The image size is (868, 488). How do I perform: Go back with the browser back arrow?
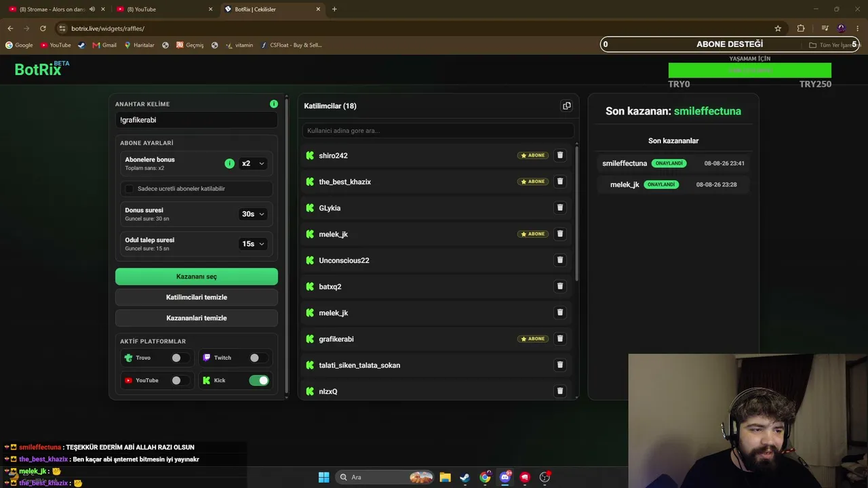(10, 28)
